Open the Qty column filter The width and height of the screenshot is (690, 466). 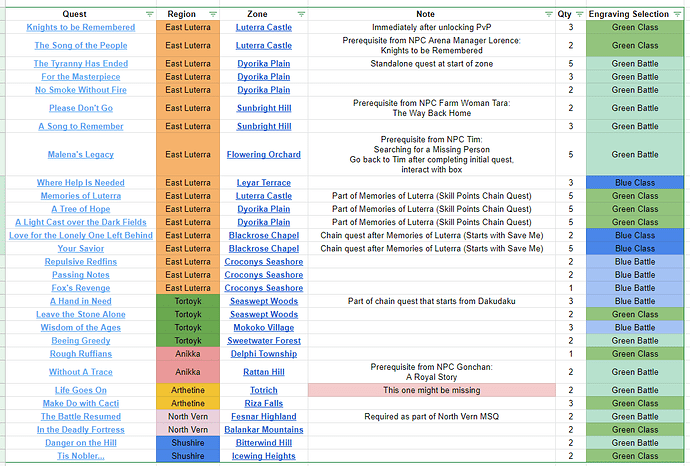tap(580, 14)
